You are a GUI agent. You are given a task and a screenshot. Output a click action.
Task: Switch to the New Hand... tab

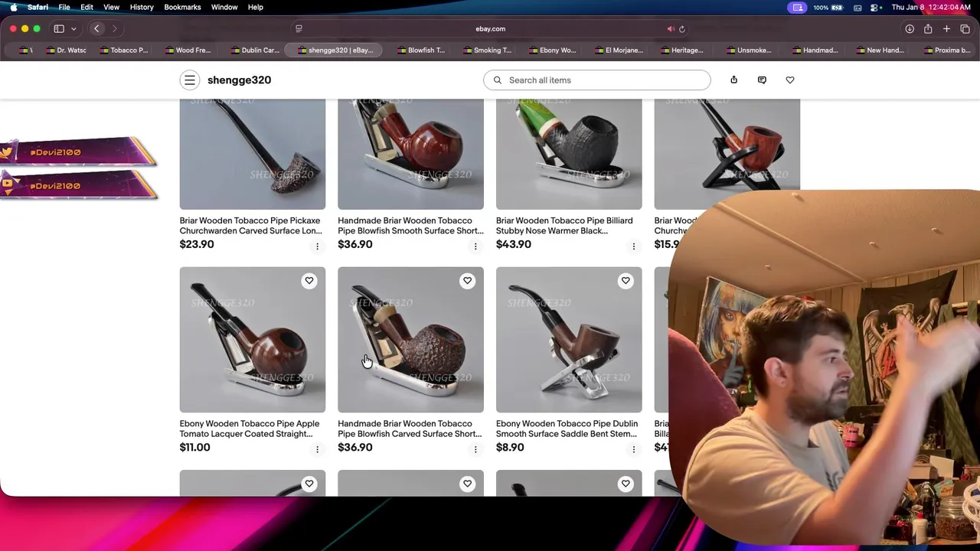[880, 51]
